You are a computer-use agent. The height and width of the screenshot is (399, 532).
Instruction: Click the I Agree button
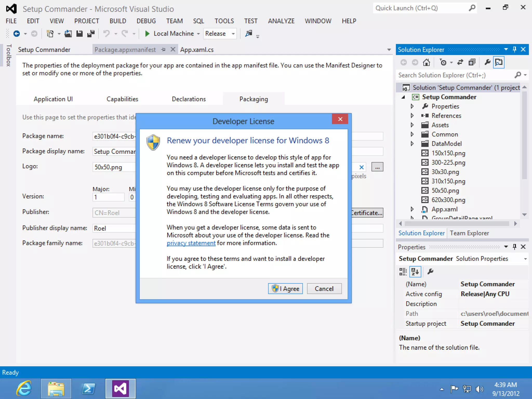(285, 289)
